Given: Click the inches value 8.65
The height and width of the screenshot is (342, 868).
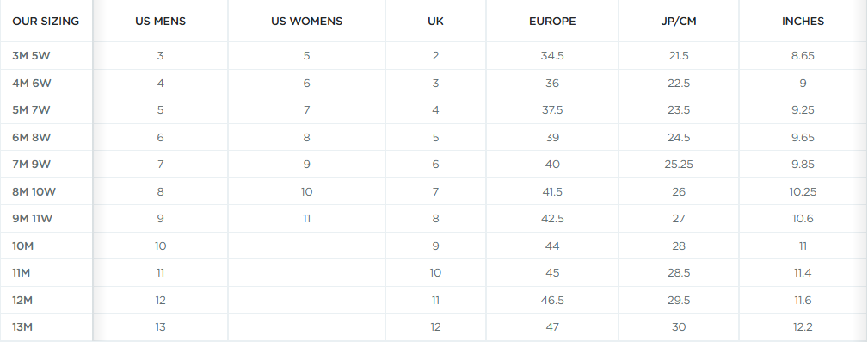Looking at the screenshot, I should 803,55.
